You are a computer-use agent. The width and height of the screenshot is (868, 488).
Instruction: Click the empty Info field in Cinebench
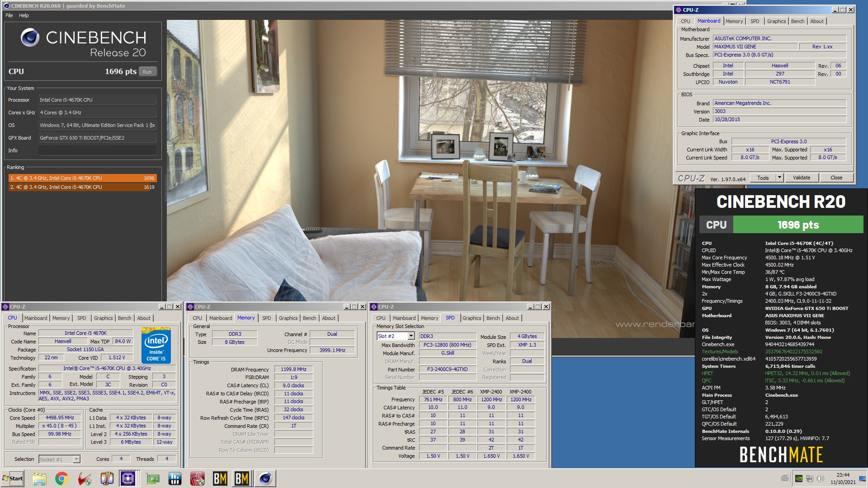point(97,150)
